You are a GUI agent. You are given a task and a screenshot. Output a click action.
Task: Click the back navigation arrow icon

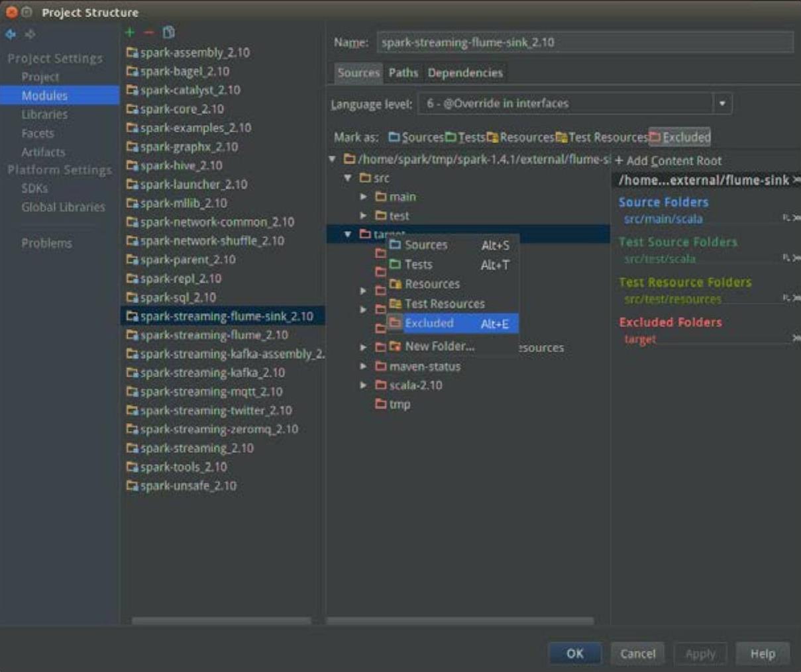tap(11, 34)
